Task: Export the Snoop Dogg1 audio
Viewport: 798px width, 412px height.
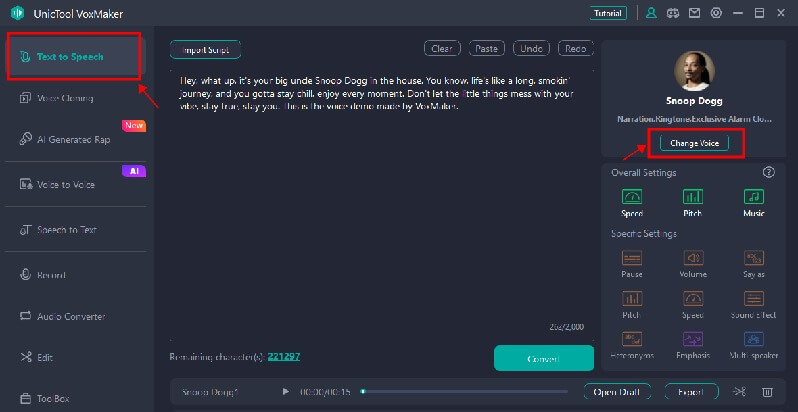Action: click(692, 392)
